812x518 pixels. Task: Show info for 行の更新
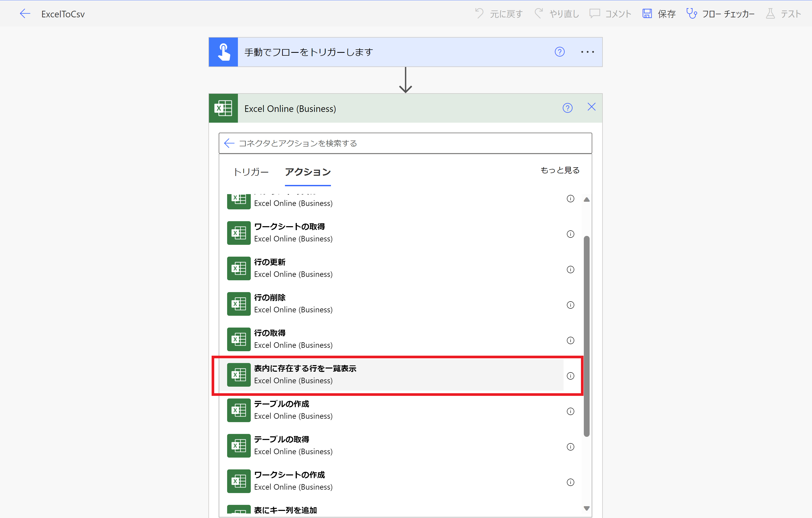point(570,269)
